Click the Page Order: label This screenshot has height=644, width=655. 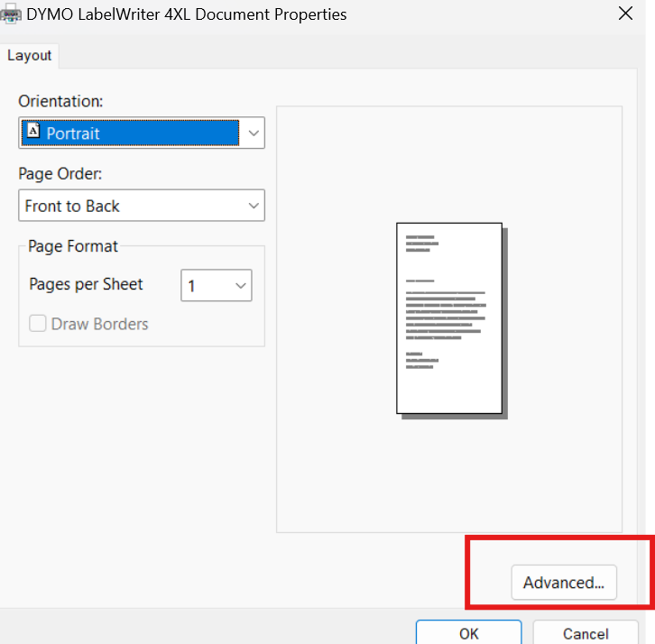60,174
